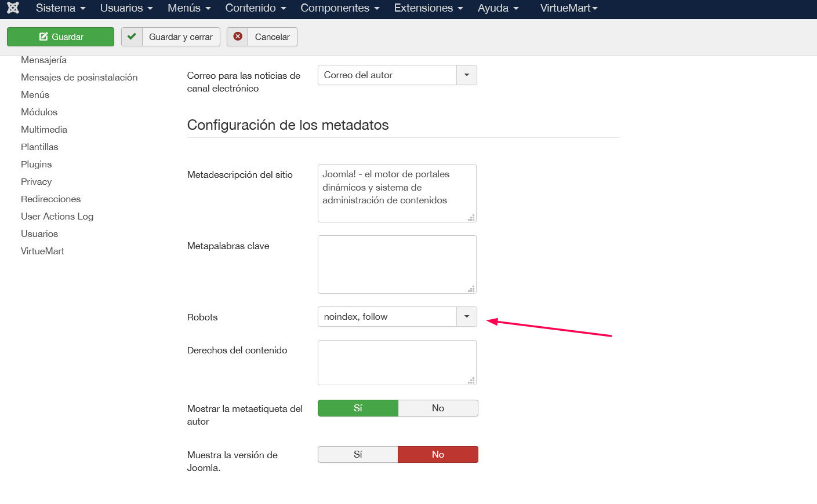Click the Joomla logo icon

coord(13,8)
